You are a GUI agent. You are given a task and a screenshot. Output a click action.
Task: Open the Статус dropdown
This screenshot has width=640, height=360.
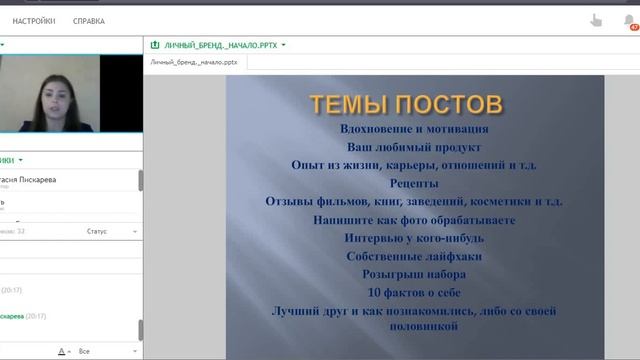pyautogui.click(x=111, y=231)
